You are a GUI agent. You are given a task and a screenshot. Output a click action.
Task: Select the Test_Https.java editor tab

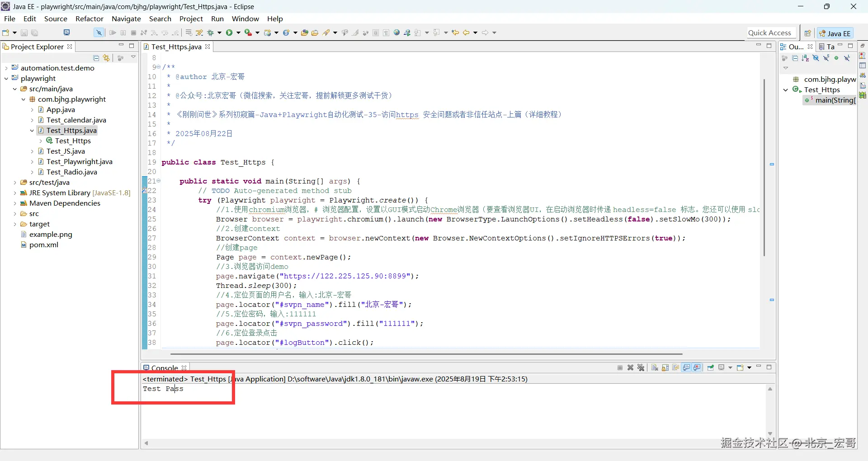176,47
